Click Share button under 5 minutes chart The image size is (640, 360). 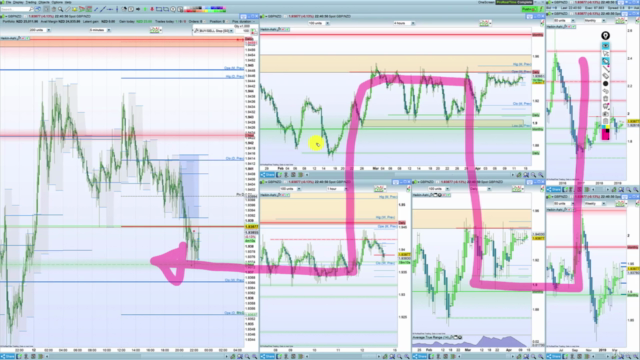(8, 357)
